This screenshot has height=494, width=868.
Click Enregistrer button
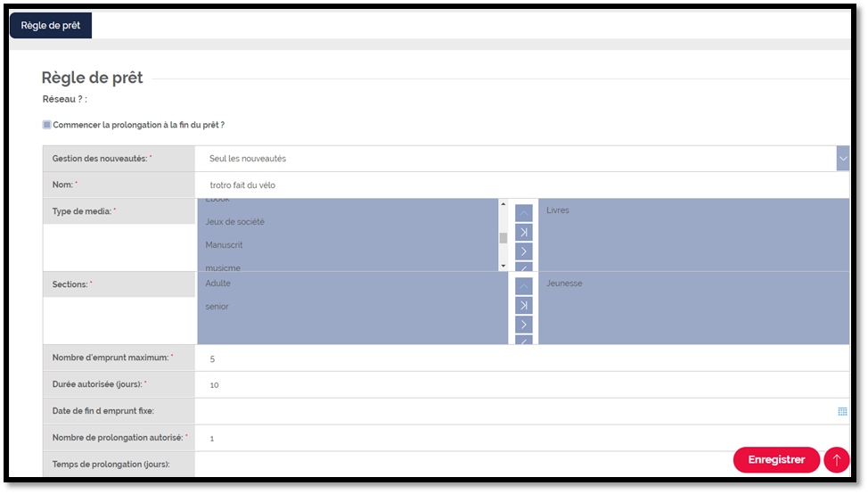click(x=776, y=459)
